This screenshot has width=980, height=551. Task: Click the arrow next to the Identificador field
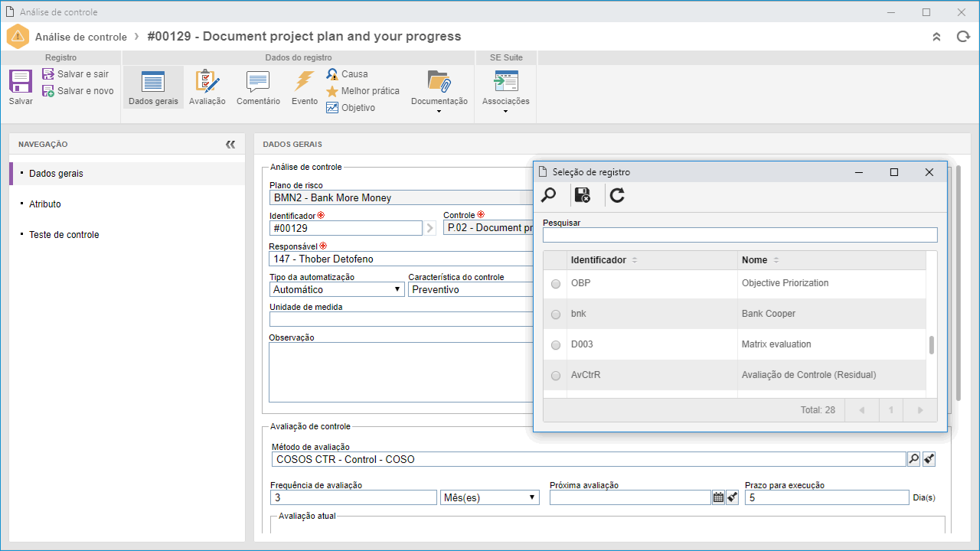[x=430, y=228]
